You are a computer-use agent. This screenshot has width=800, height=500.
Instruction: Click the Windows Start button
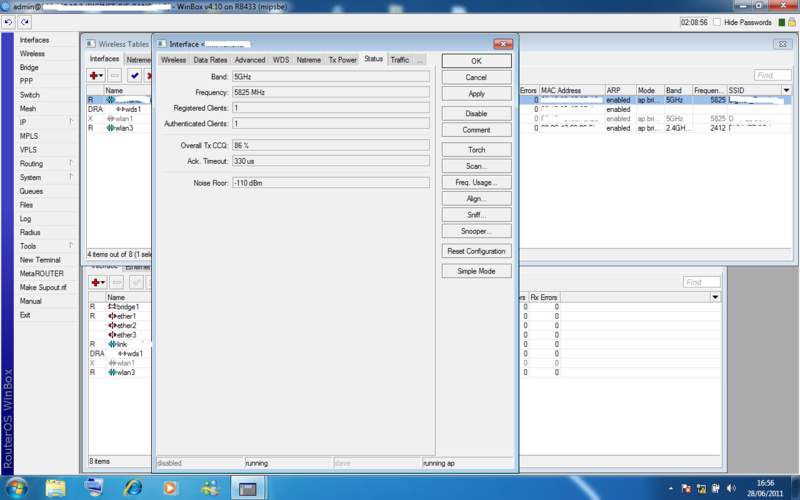(x=17, y=488)
